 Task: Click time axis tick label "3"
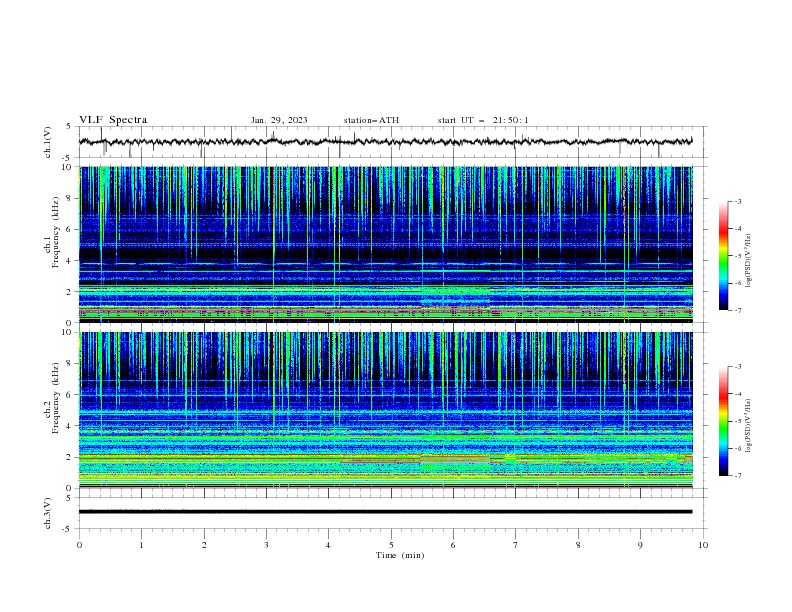tap(266, 545)
